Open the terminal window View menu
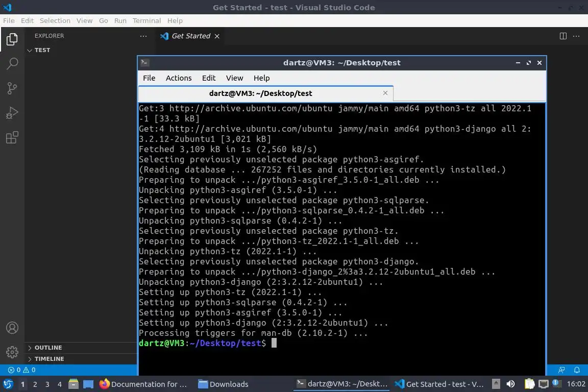This screenshot has width=588, height=392. coord(234,78)
